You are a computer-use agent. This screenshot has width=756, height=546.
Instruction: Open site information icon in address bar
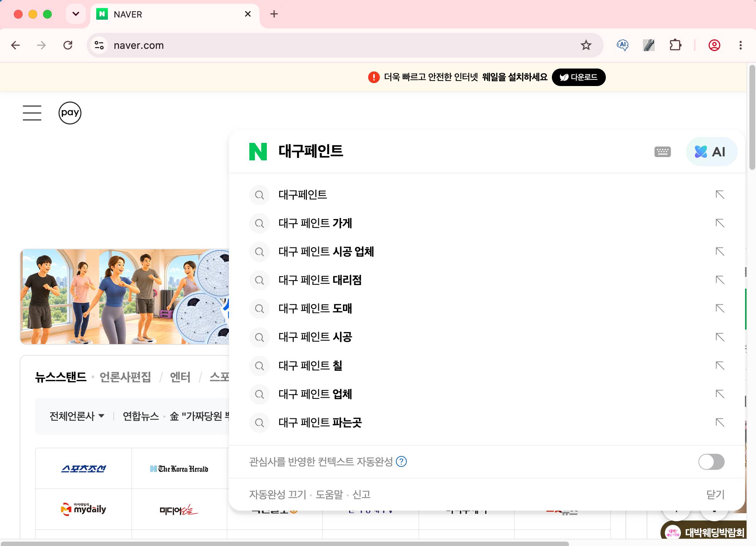coord(99,45)
